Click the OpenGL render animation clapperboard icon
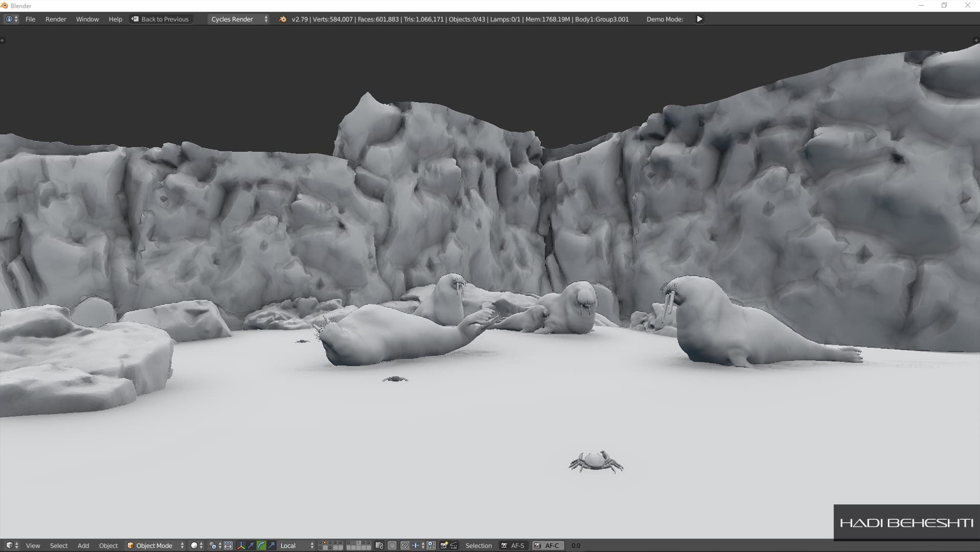 click(454, 545)
